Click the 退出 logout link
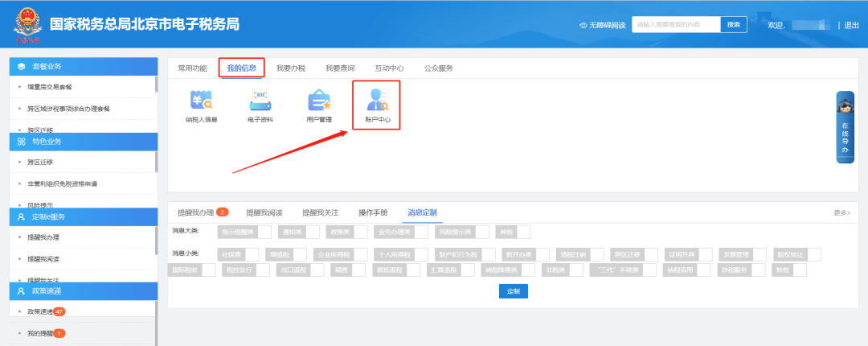 (x=852, y=26)
